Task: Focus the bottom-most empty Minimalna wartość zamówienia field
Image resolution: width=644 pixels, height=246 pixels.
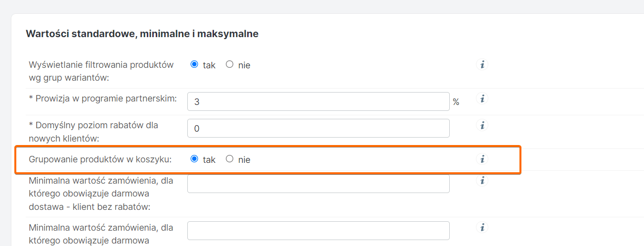Action: [x=318, y=231]
